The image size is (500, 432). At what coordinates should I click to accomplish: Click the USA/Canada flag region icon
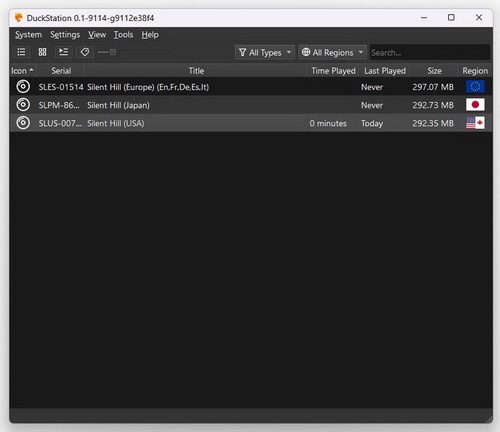coord(475,123)
